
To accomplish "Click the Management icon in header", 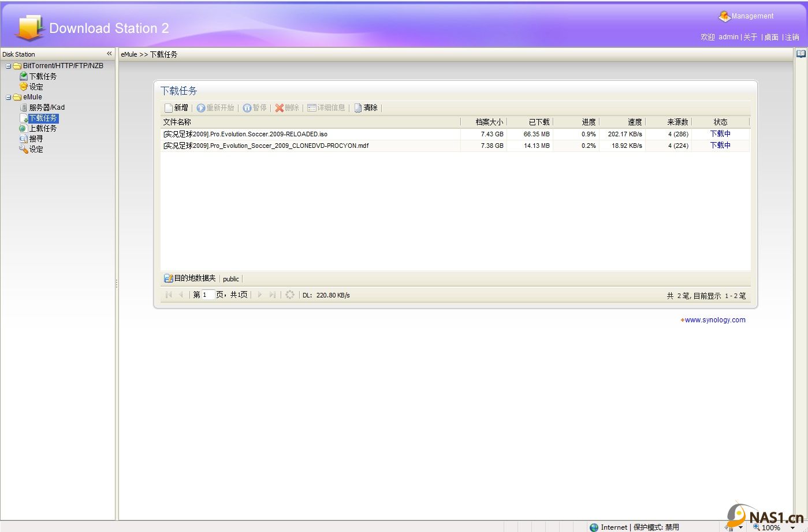I will [x=724, y=16].
